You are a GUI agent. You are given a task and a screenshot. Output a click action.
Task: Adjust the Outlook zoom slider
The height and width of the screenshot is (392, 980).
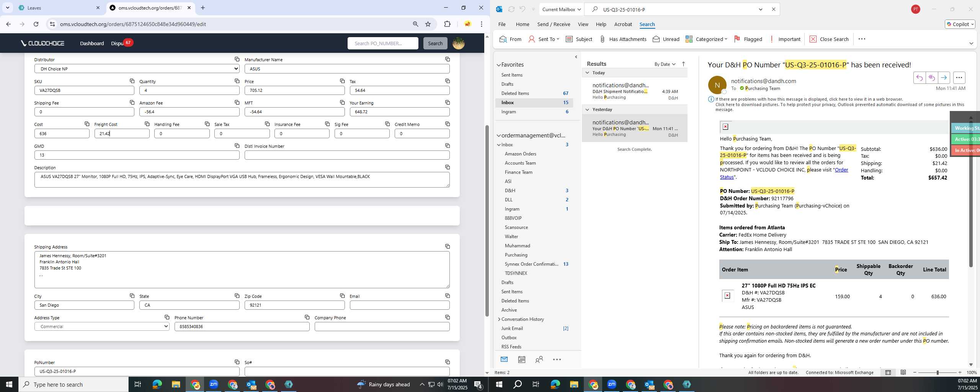click(938, 372)
